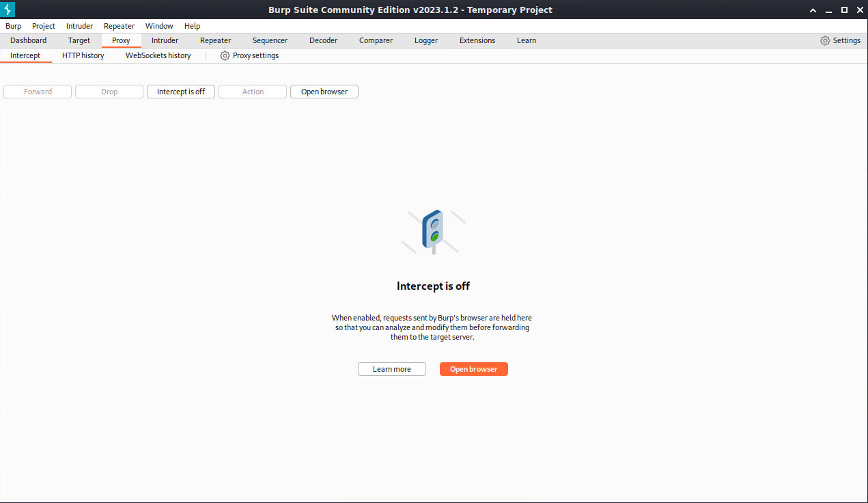This screenshot has height=503, width=868.
Task: Click the Intercept is off heading
Action: pos(434,286)
